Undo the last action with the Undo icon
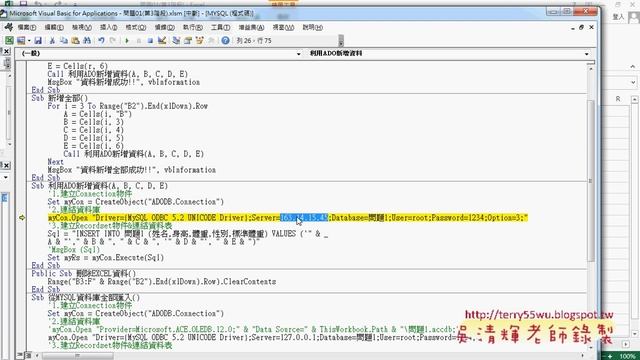 point(101,40)
